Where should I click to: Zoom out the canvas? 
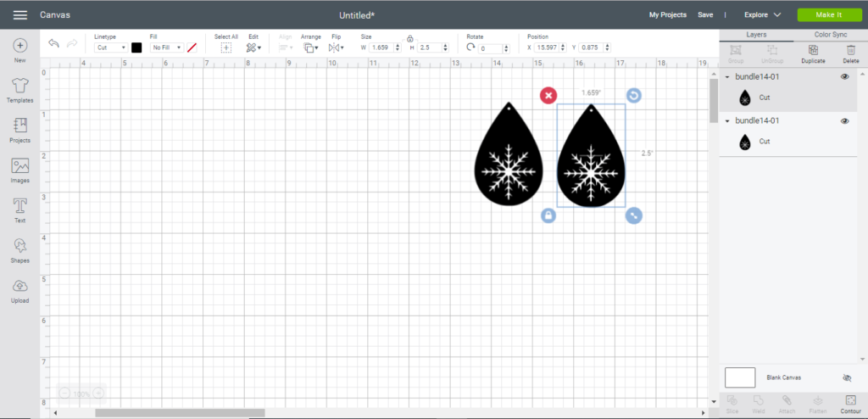tap(64, 394)
